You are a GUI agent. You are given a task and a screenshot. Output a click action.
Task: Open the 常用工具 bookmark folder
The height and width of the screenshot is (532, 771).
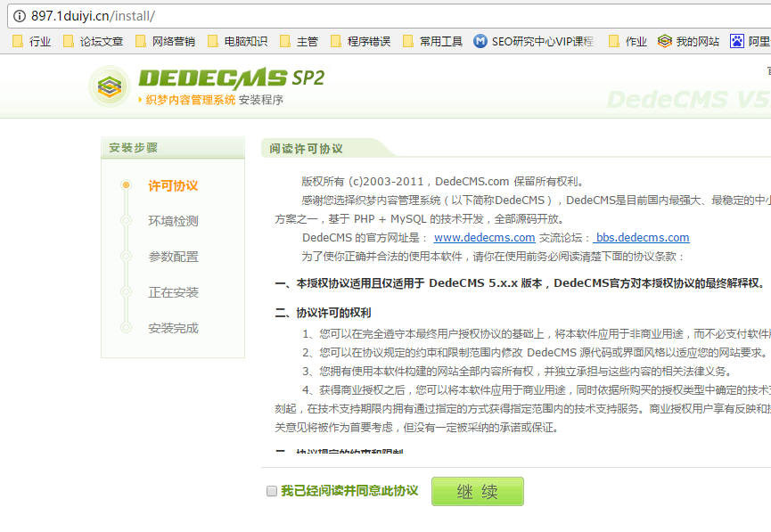pyautogui.click(x=432, y=41)
